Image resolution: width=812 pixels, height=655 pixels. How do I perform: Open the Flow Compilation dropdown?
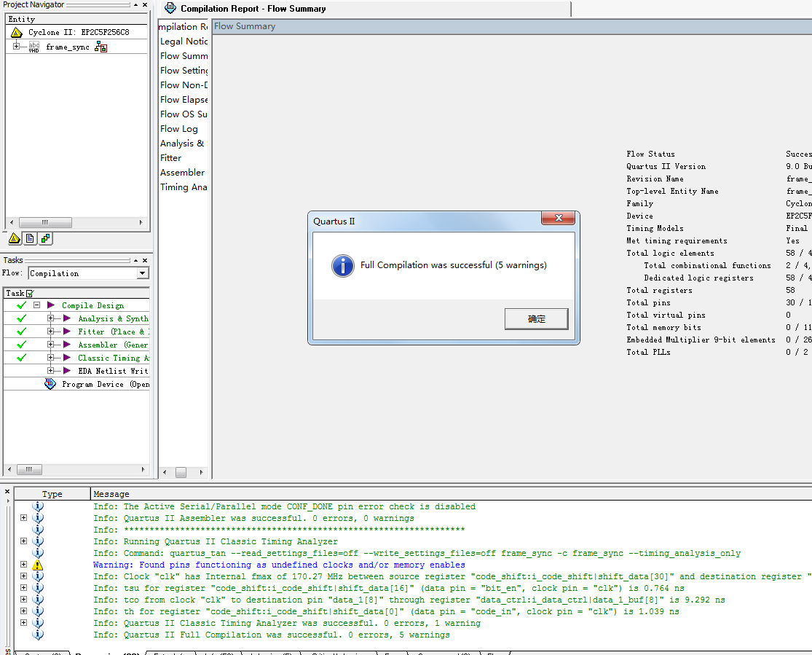click(142, 273)
